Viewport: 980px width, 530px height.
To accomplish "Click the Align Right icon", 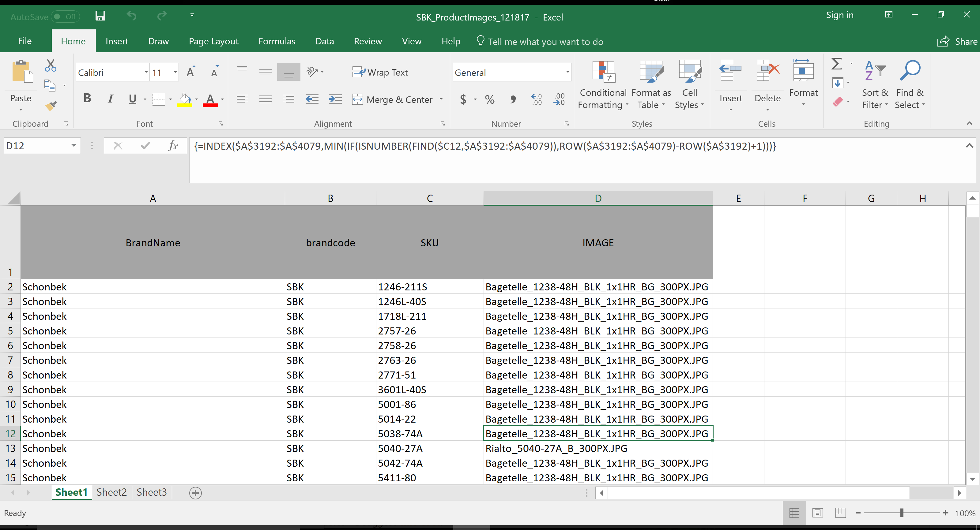I will [x=289, y=99].
